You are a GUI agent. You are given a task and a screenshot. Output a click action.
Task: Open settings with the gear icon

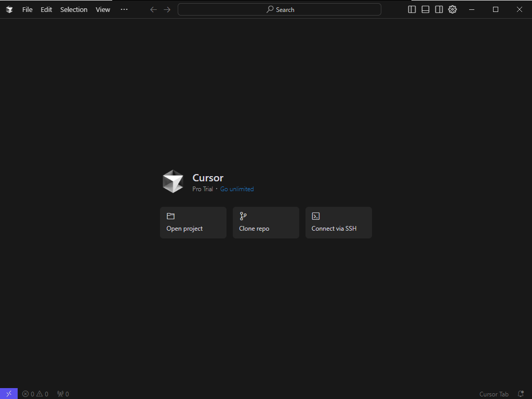[x=453, y=9]
